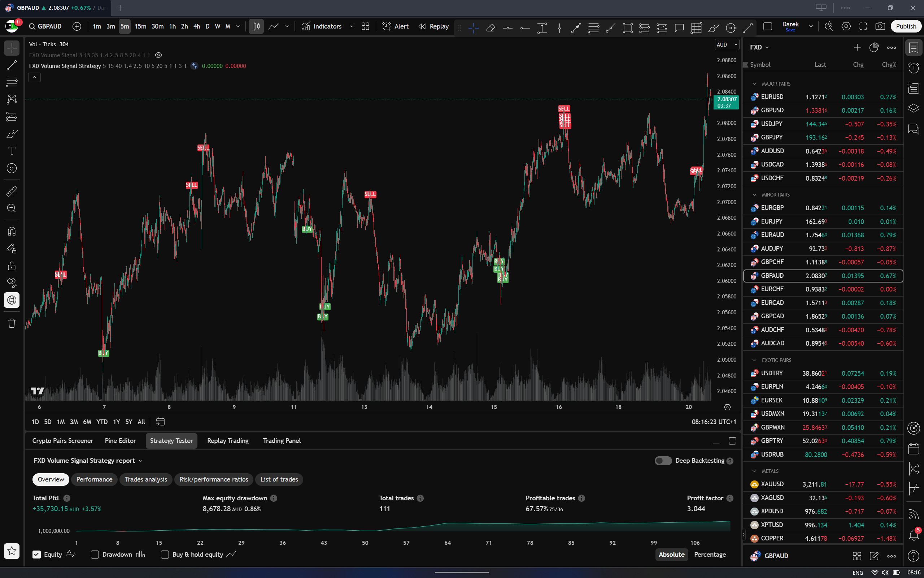Screen dimensions: 924x578
Task: Select the eraser tool in drawing toolbar
Action: (x=491, y=27)
